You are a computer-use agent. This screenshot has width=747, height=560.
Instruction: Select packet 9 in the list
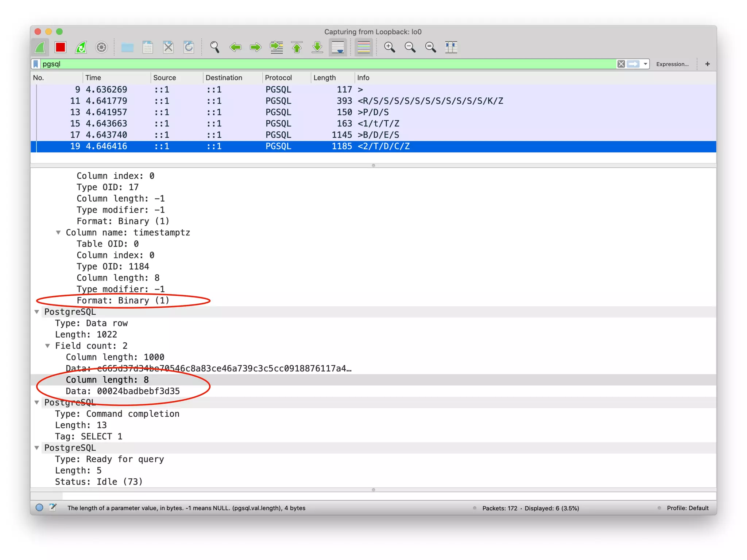pos(373,90)
